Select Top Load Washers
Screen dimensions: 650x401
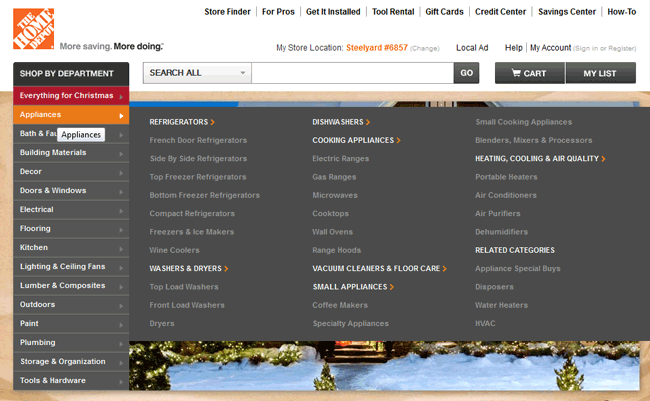coord(184,287)
